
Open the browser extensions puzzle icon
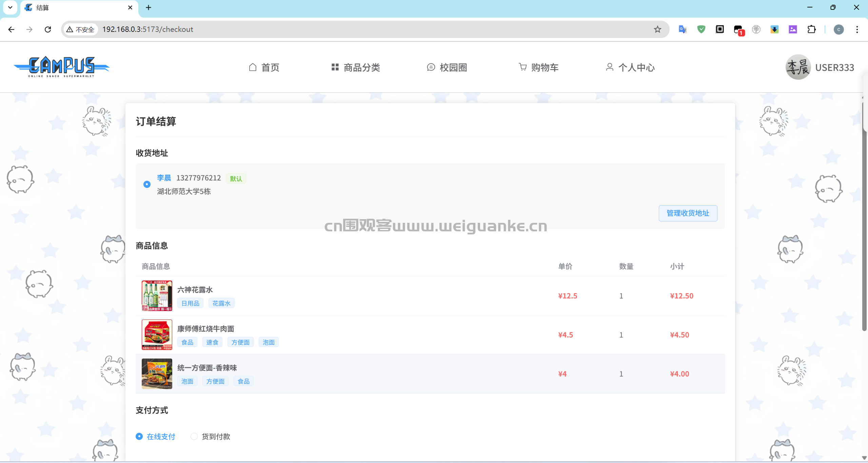coord(811,30)
